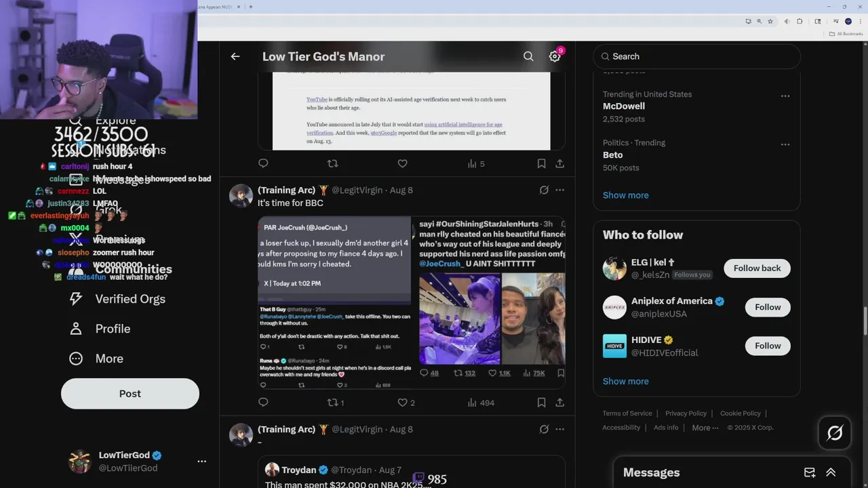Compose new message in Messages drawer
The width and height of the screenshot is (868, 488).
(x=810, y=472)
